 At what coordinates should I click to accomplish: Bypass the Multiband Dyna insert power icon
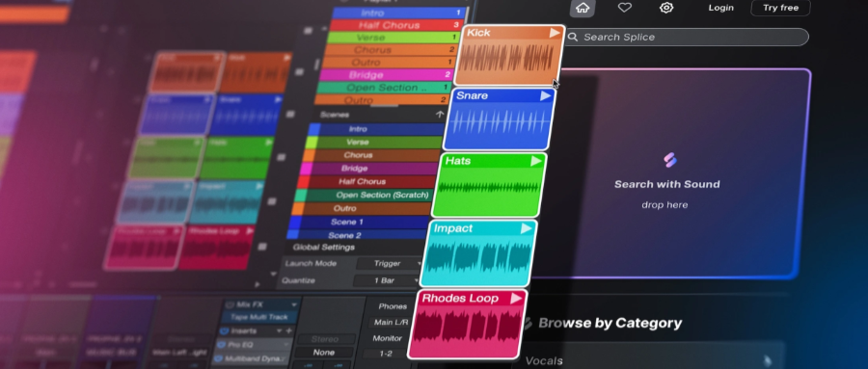click(218, 359)
